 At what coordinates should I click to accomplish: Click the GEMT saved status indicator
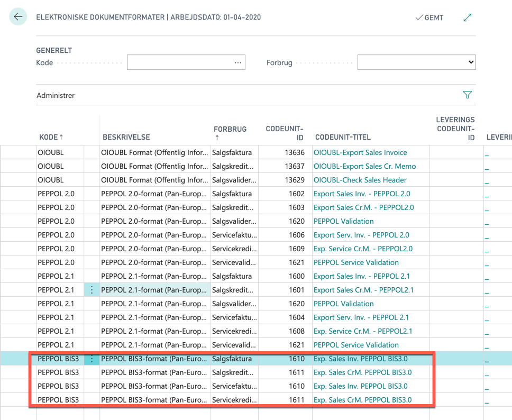point(429,17)
